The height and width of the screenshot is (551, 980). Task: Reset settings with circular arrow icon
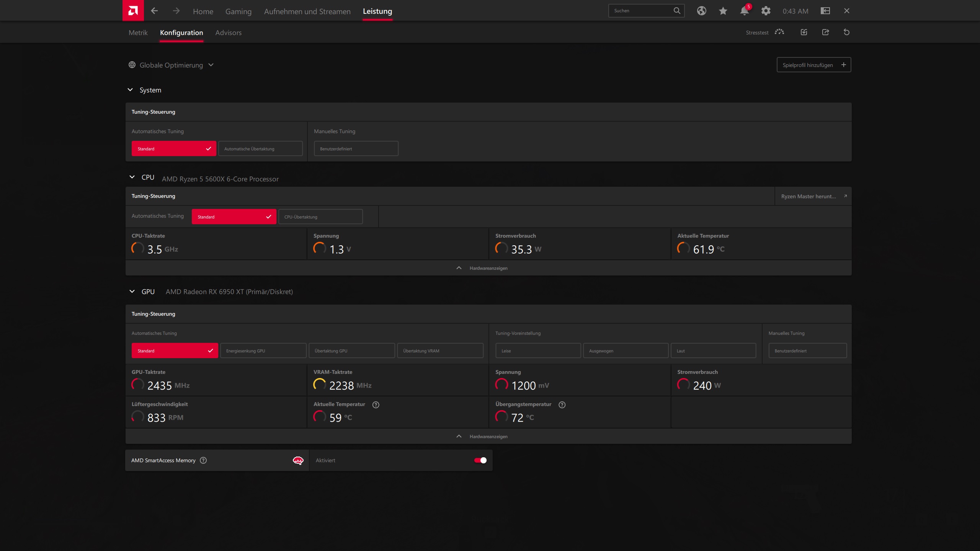[846, 32]
